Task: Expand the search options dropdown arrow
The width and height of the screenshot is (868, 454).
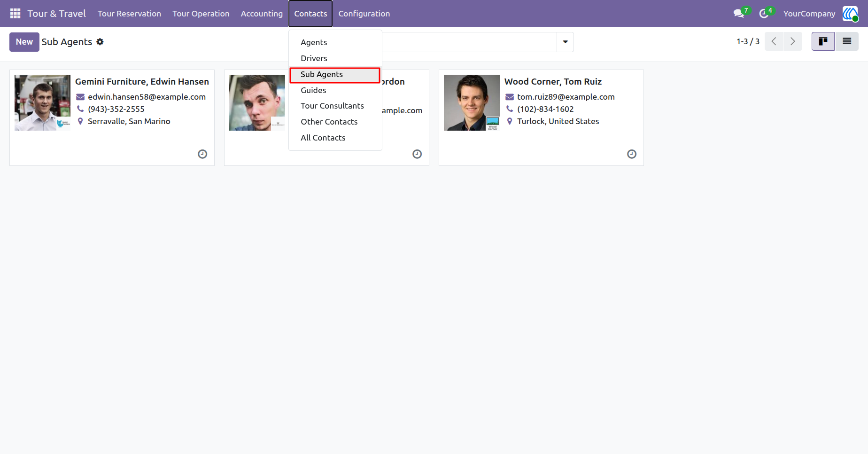Action: 565,42
